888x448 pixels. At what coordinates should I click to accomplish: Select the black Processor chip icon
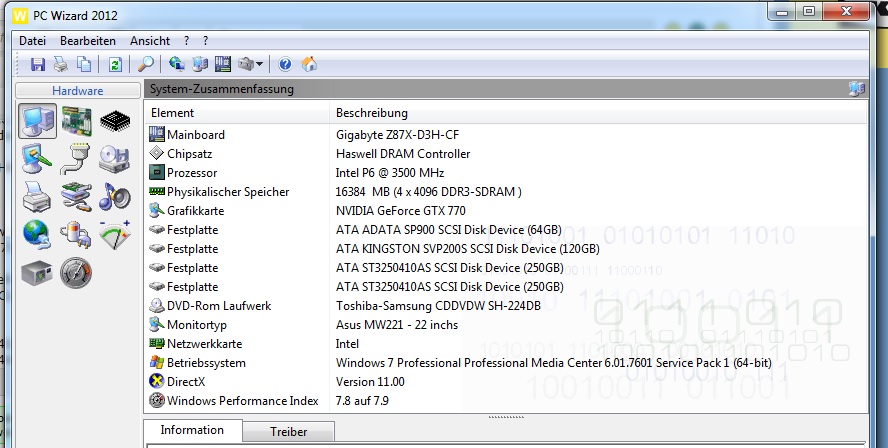tap(115, 121)
